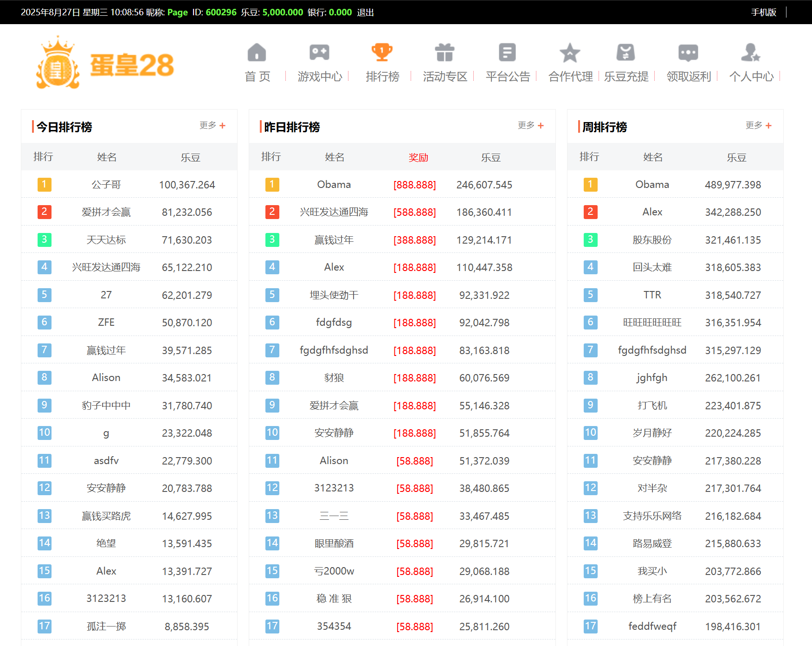The height and width of the screenshot is (646, 812).
Task: Open the 个人中心 menu label
Action: (751, 77)
